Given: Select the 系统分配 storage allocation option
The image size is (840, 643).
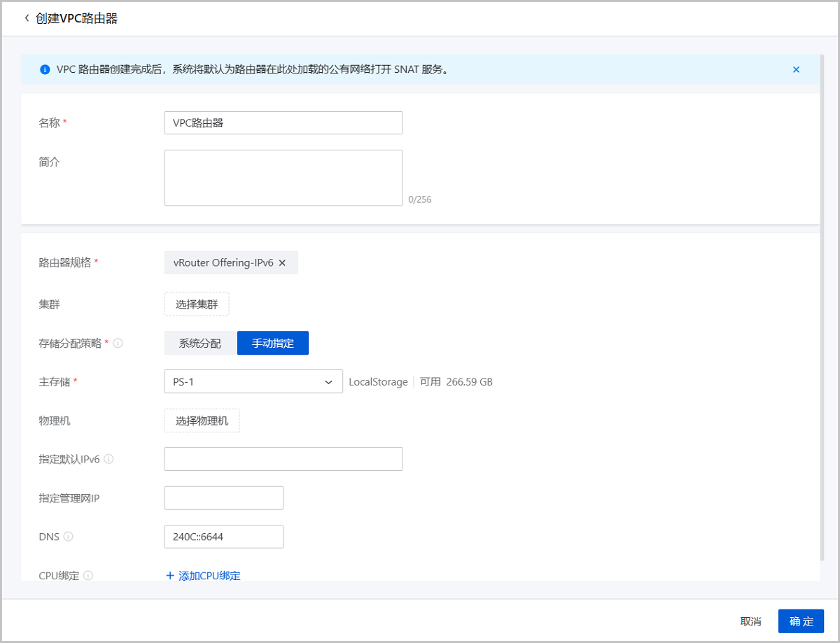Looking at the screenshot, I should pyautogui.click(x=200, y=343).
